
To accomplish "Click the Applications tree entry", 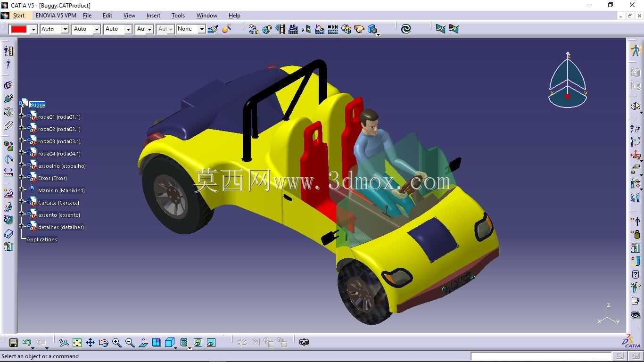I will pyautogui.click(x=41, y=239).
